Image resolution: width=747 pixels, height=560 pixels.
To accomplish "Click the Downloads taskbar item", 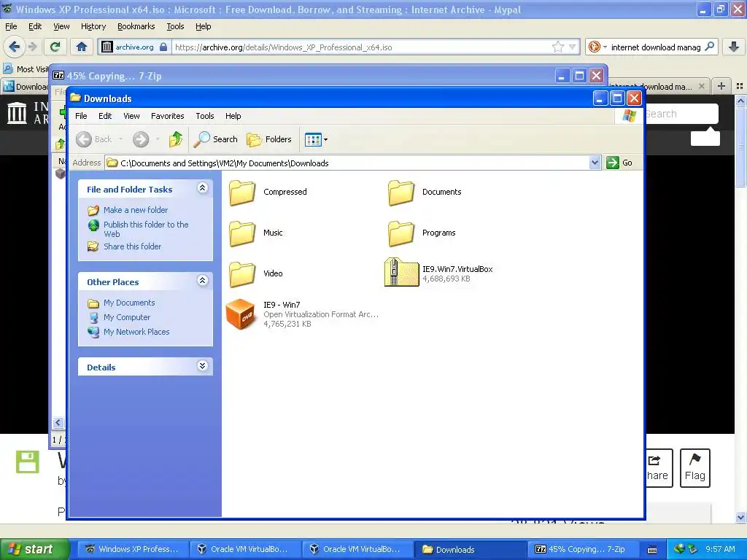I will 472,549.
